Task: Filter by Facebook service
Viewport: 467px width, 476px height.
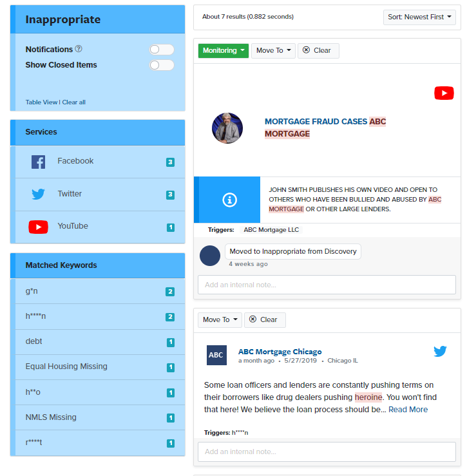Action: pyautogui.click(x=100, y=162)
